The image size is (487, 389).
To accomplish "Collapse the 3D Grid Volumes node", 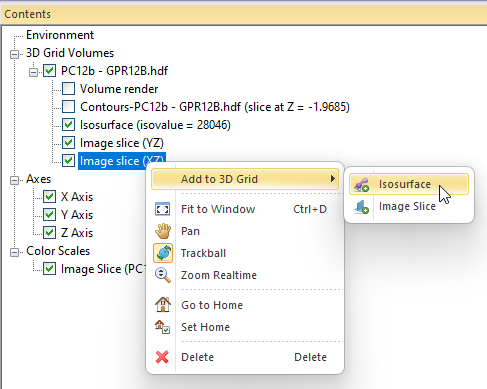I will 14,53.
